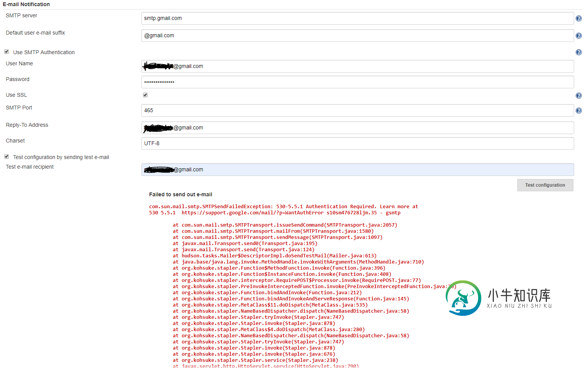588x368 pixels.
Task: Toggle the Use SSL checkbox
Action: pos(145,95)
